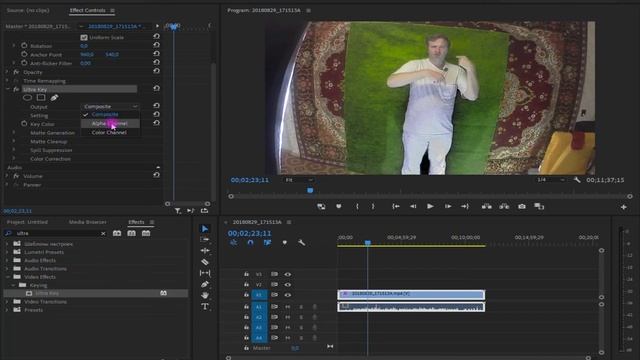Filter effects by YUV badge
The width and height of the screenshot is (640, 360).
[146, 233]
